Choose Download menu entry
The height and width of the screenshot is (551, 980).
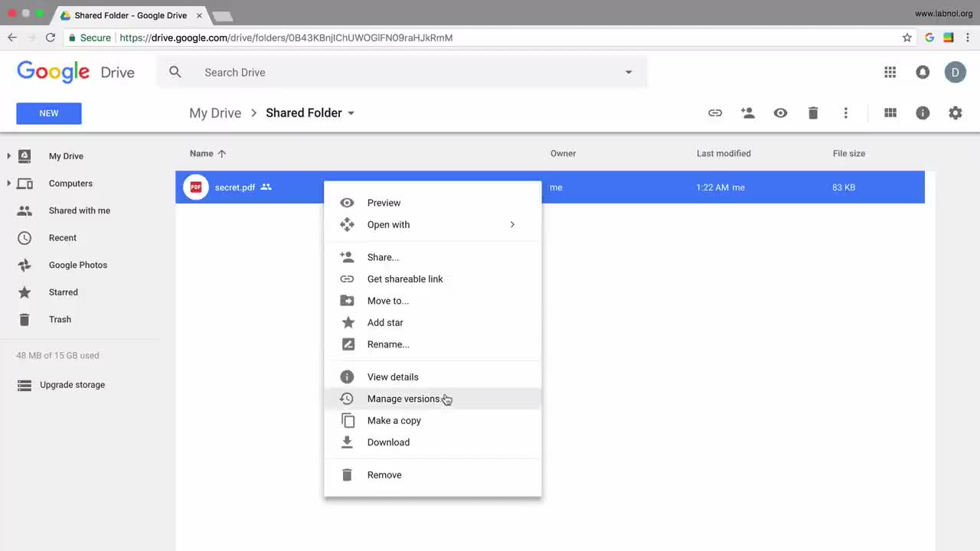click(x=433, y=442)
